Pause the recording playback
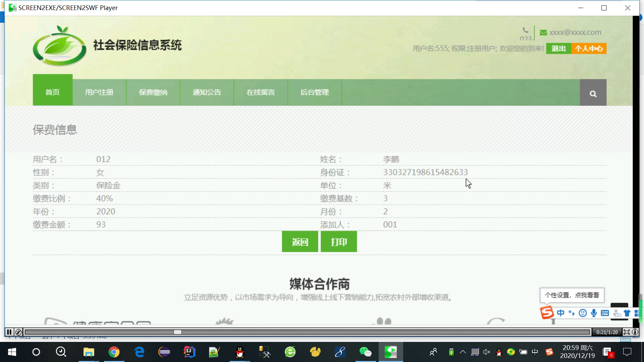This screenshot has width=644, height=362. (9, 332)
